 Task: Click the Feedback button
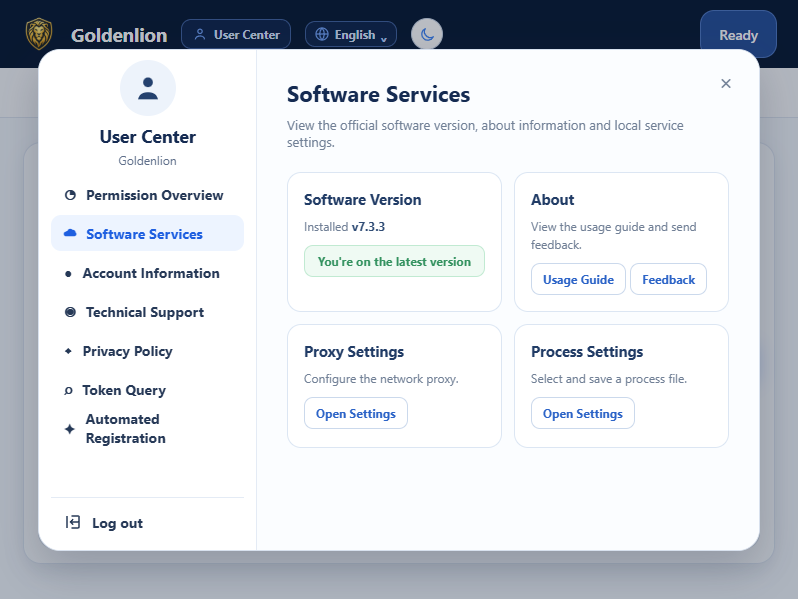pos(668,279)
